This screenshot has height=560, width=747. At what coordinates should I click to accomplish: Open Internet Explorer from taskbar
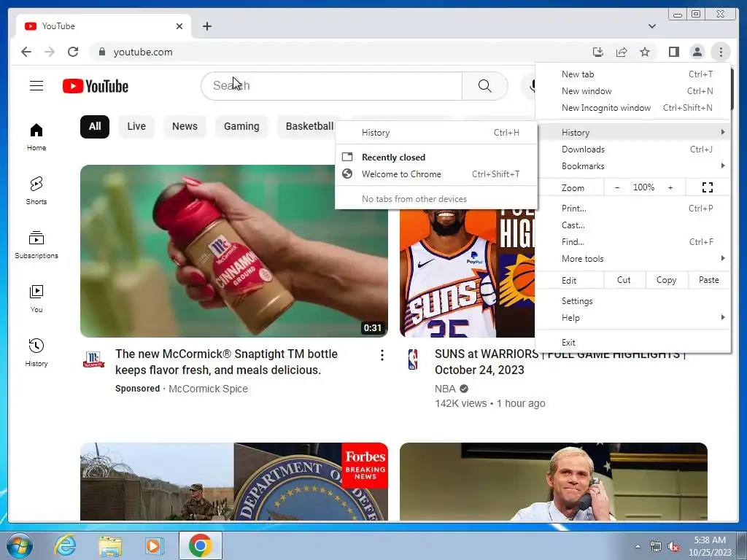(65, 545)
